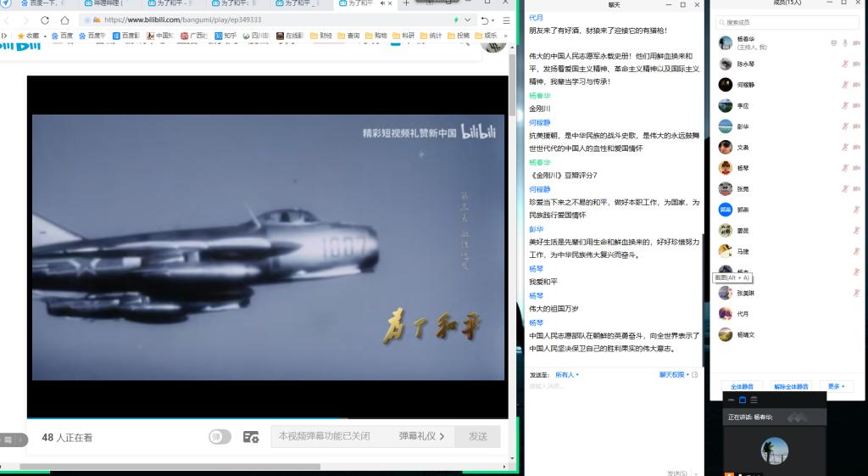868x476 pixels.
Task: Select member 张美琳 in the list
Action: (x=787, y=293)
